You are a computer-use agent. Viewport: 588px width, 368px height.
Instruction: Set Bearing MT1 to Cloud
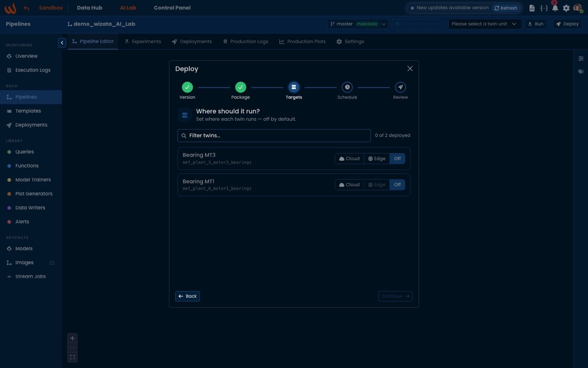[349, 185]
